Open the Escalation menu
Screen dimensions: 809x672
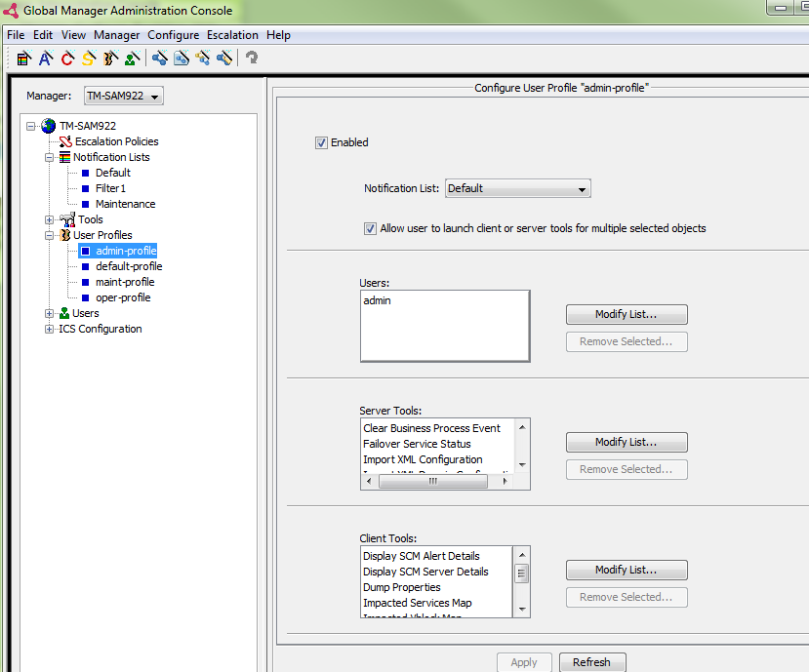click(232, 35)
